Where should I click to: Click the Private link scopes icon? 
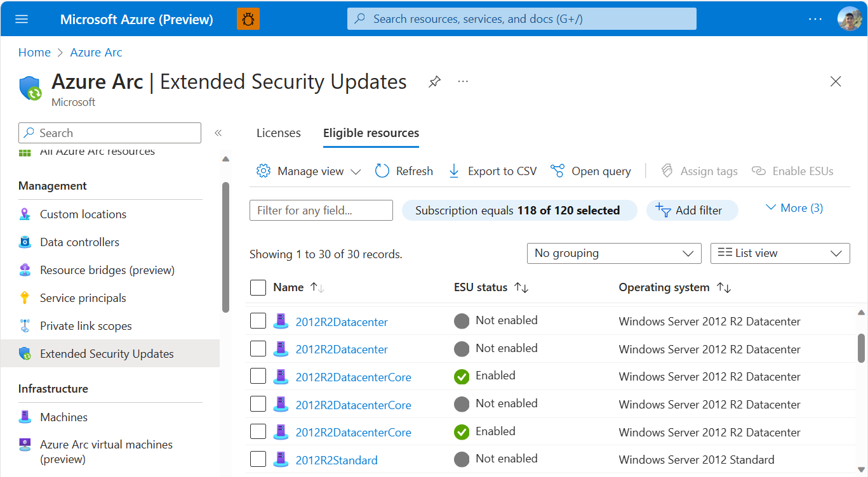point(25,326)
